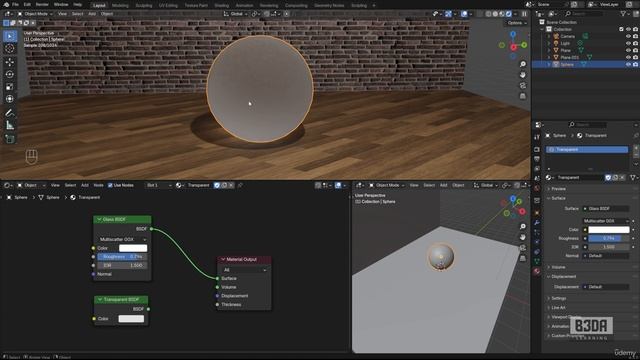Select Sphere row in outliner

pos(586,64)
